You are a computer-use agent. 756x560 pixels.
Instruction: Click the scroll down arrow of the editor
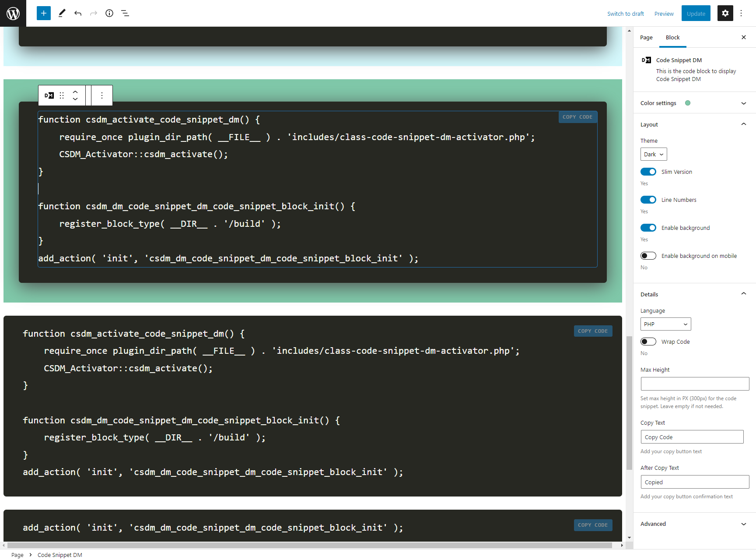(x=629, y=538)
